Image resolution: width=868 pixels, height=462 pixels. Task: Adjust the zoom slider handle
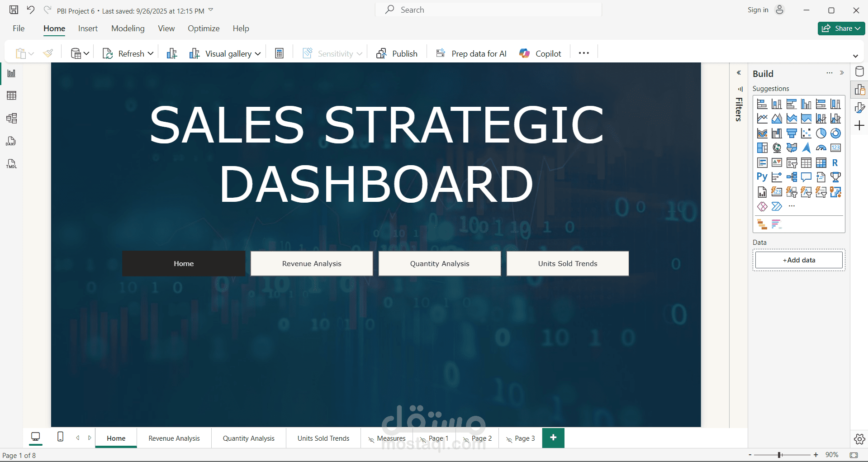click(x=779, y=455)
